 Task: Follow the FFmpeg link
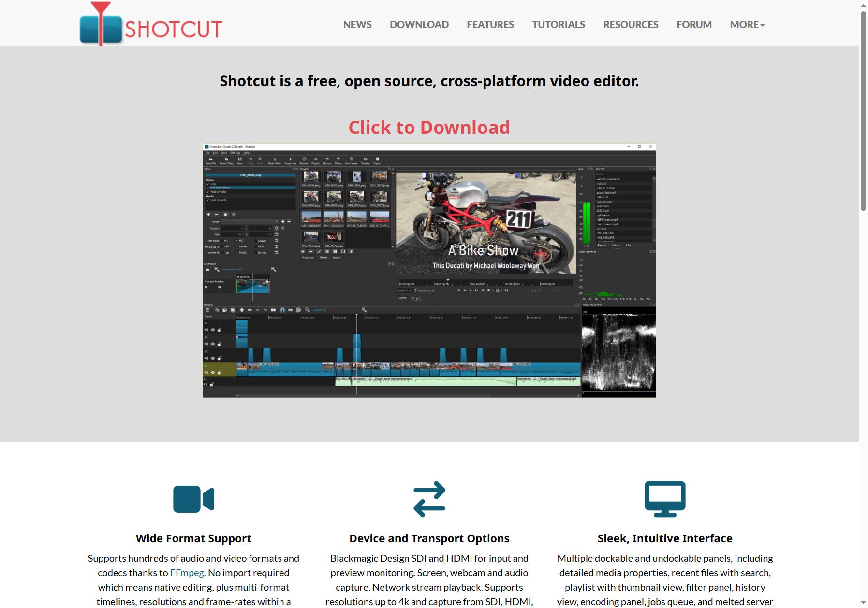click(x=188, y=573)
